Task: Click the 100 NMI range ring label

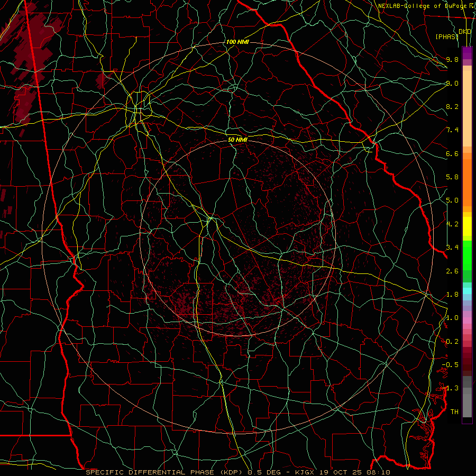Action: click(x=237, y=42)
